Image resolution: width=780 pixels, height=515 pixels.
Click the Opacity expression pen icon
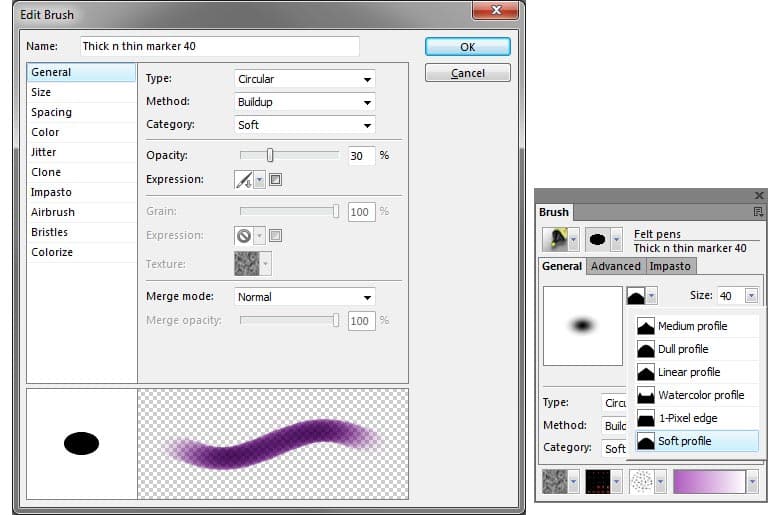coord(244,180)
